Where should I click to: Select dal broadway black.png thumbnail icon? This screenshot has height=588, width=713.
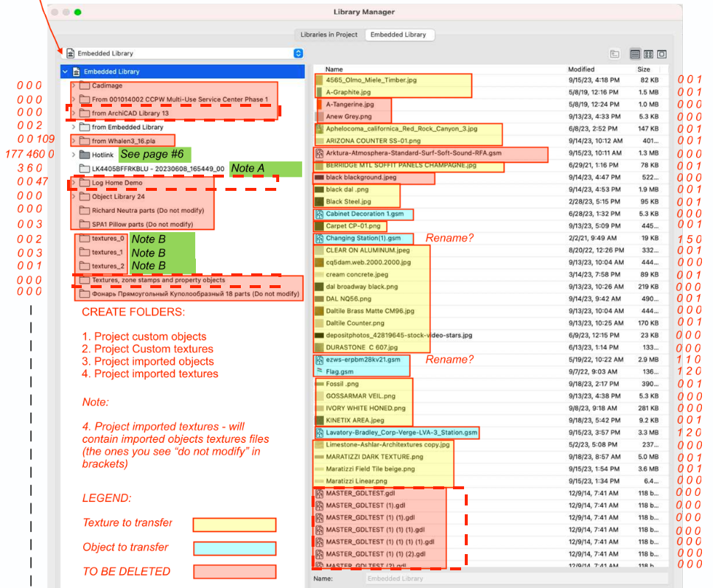[x=319, y=287]
